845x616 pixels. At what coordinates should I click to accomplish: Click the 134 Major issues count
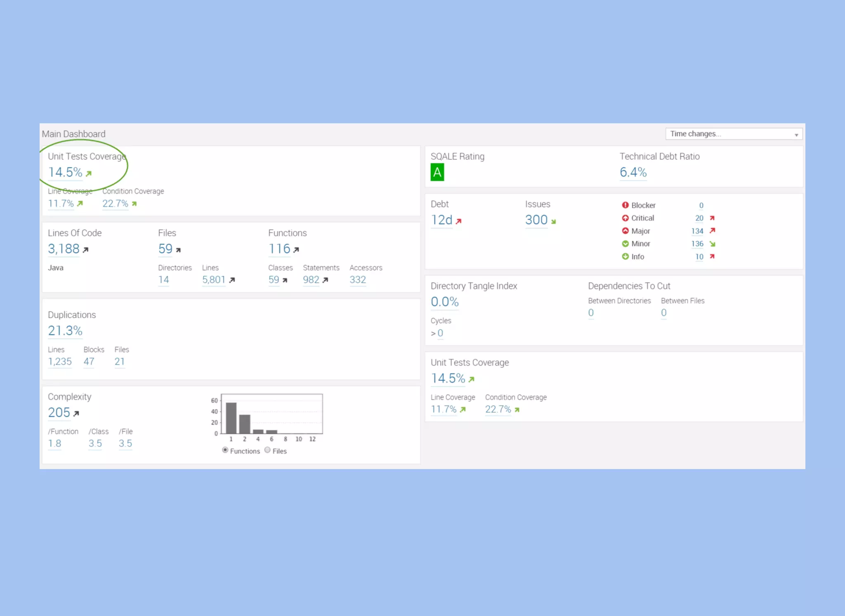pyautogui.click(x=697, y=231)
